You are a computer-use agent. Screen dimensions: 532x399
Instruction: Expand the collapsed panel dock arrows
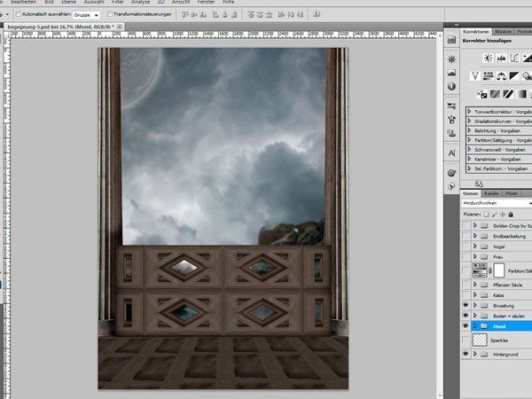pyautogui.click(x=457, y=25)
